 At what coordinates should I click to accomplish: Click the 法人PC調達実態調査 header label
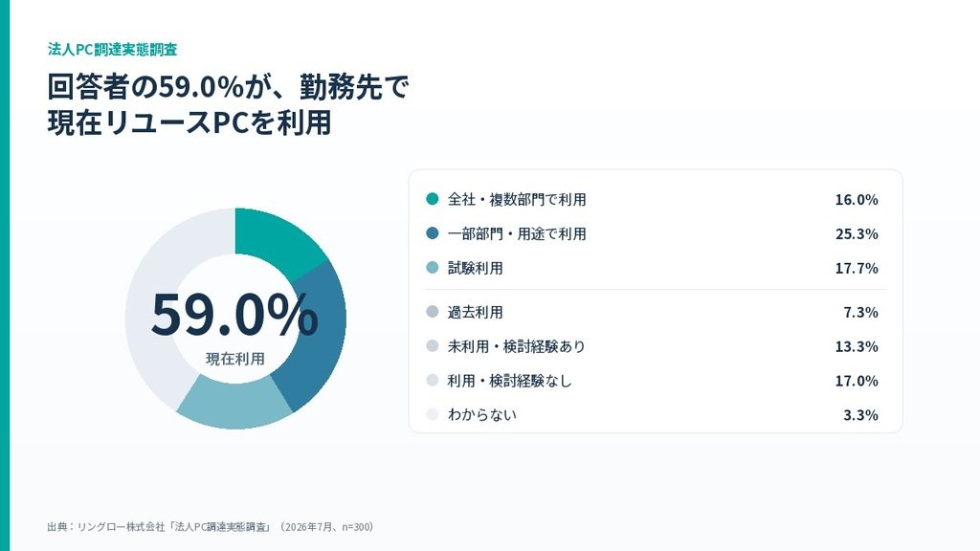pos(113,50)
